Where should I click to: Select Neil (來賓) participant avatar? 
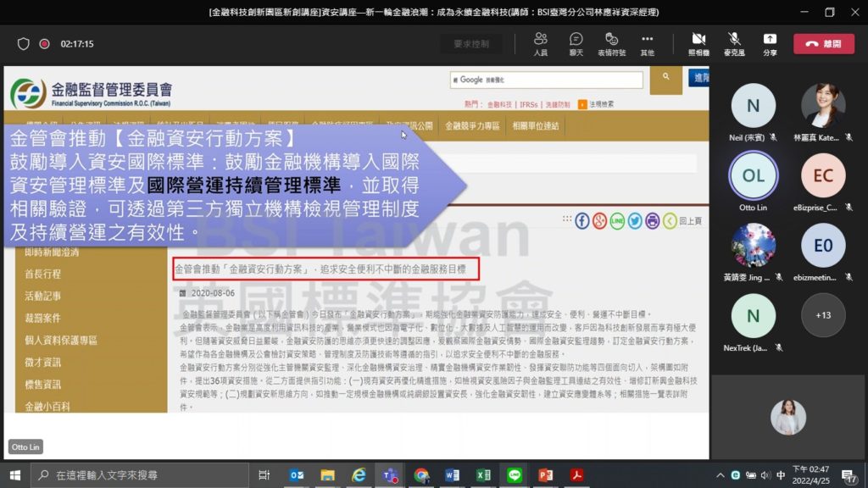click(x=753, y=105)
